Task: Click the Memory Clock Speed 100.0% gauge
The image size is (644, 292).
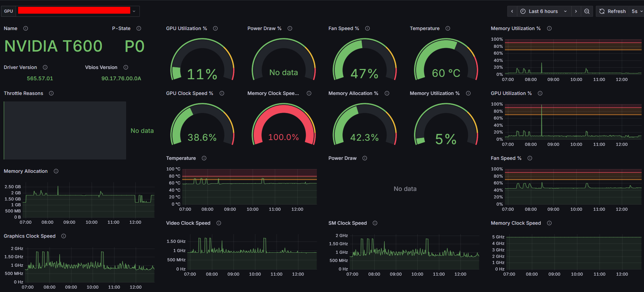Action: [x=283, y=126]
